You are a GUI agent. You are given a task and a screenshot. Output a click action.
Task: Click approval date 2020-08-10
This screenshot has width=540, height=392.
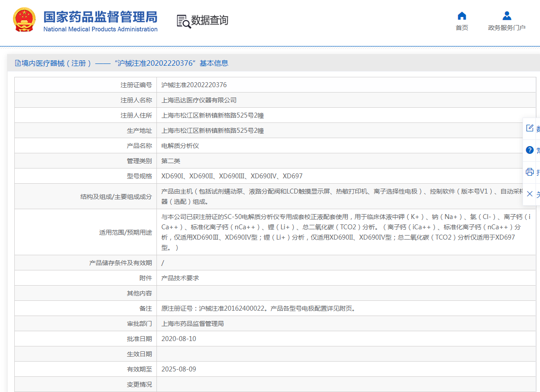(179, 339)
